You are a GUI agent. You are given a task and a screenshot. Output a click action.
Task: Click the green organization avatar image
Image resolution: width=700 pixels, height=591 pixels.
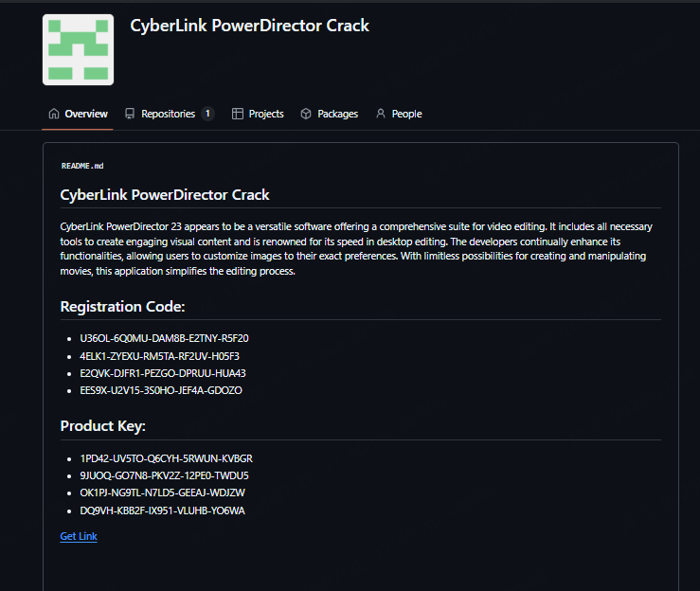[78, 49]
